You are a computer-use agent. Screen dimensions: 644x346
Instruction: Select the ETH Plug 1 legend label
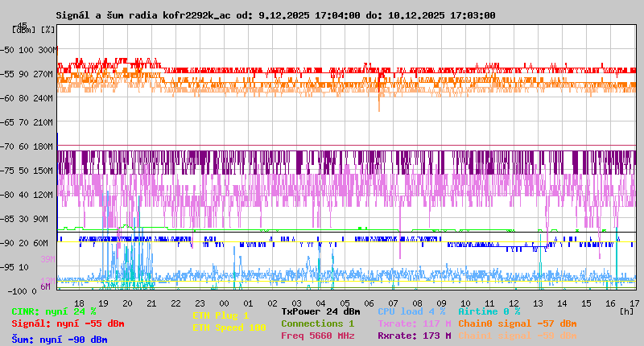(221, 315)
